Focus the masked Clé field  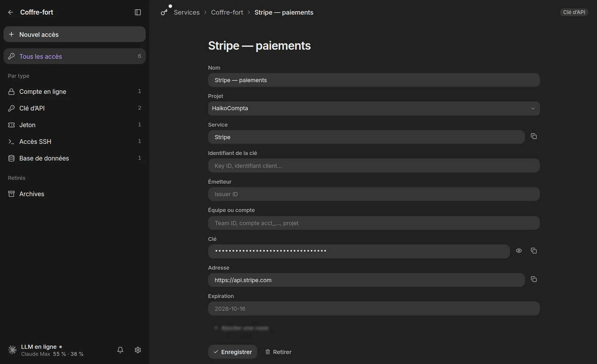[359, 251]
